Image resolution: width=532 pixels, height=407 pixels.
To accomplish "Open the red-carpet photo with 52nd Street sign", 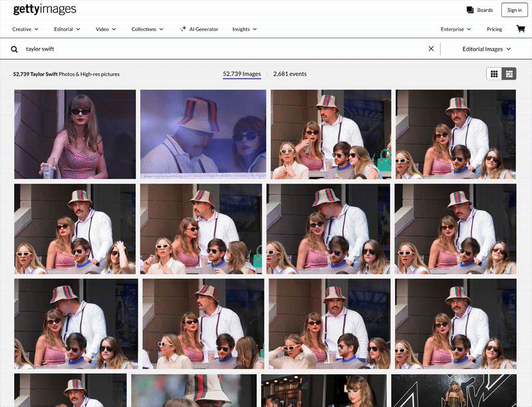I will pos(324,390).
